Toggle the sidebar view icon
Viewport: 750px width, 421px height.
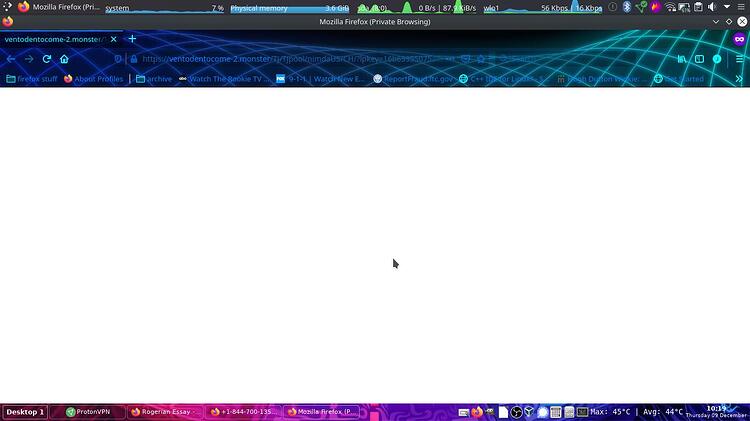(x=699, y=59)
